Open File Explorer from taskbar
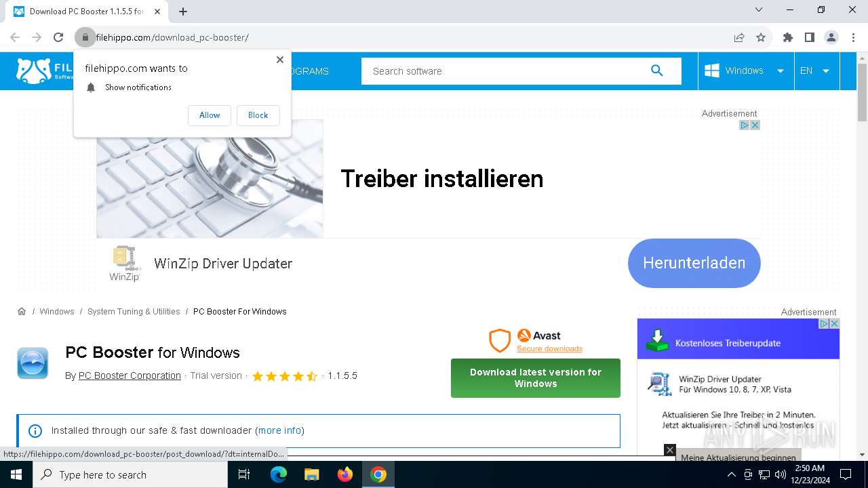Screen dimensions: 868x488 pos(311,474)
